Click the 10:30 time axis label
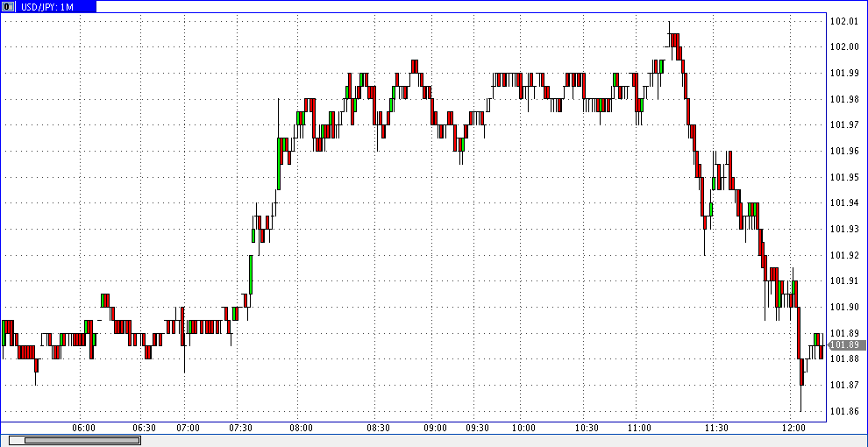Image resolution: width=868 pixels, height=447 pixels. click(x=587, y=429)
